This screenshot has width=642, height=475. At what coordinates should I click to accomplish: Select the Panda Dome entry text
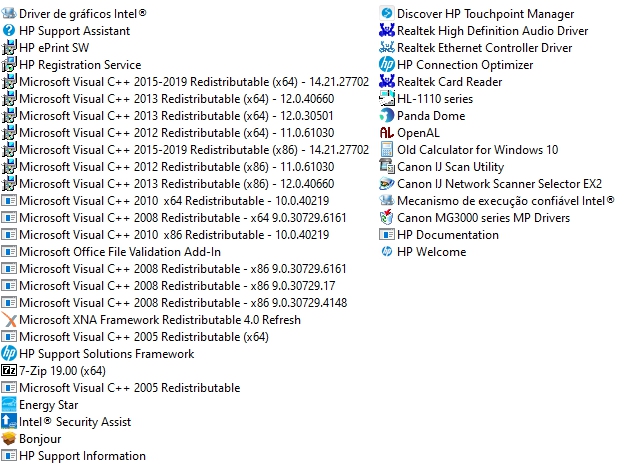click(x=431, y=115)
